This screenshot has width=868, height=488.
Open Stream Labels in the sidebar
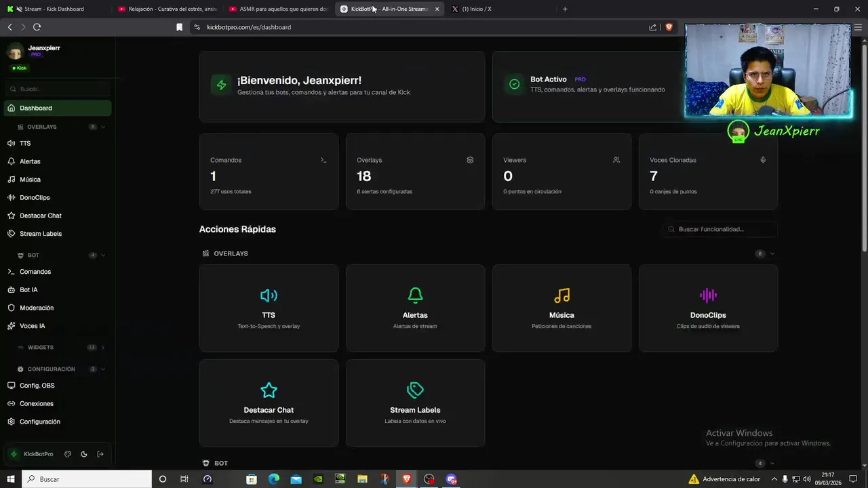click(58, 234)
